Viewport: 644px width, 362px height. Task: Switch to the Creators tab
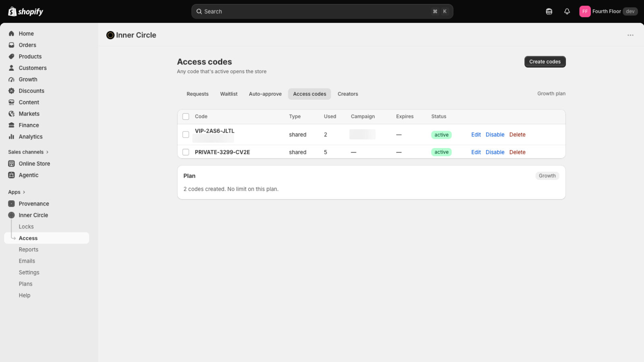pyautogui.click(x=348, y=94)
